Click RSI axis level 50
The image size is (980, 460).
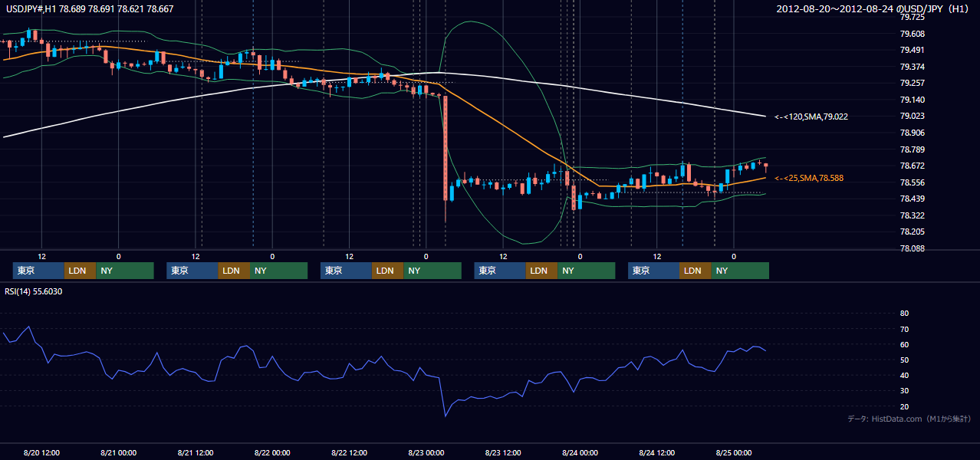click(904, 360)
